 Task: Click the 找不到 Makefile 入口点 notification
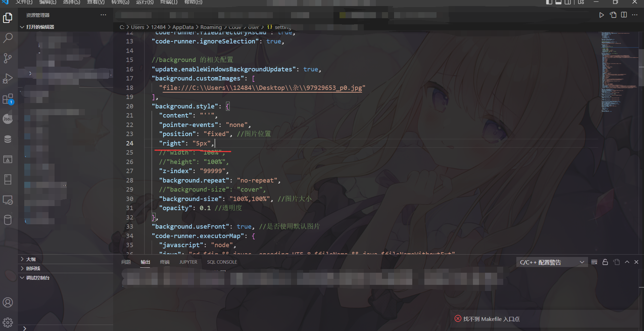click(x=491, y=319)
